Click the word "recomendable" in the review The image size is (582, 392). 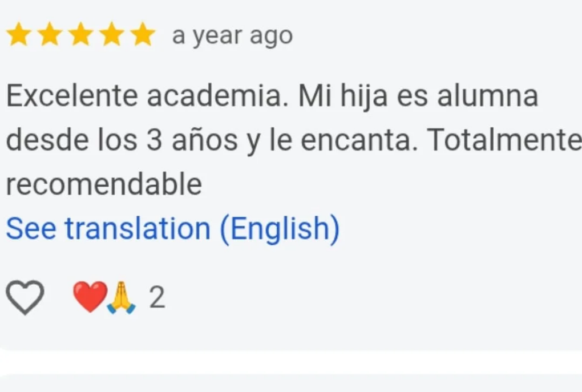[104, 184]
